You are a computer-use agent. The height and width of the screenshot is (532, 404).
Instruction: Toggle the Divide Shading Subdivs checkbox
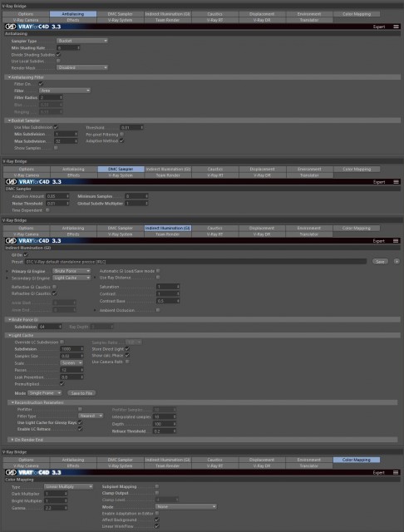tap(58, 54)
